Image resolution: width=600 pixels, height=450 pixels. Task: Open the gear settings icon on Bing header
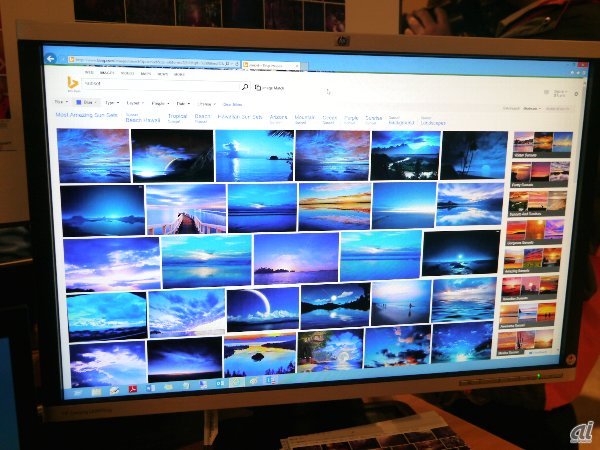[x=576, y=94]
